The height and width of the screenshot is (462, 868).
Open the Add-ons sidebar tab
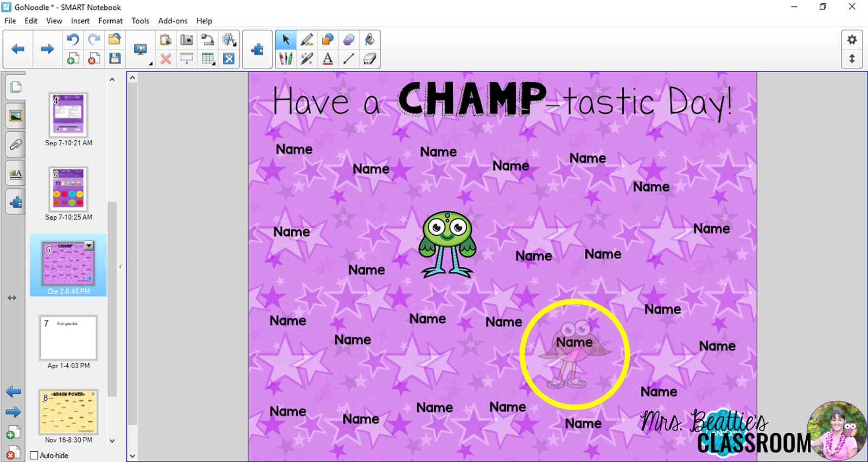[16, 203]
